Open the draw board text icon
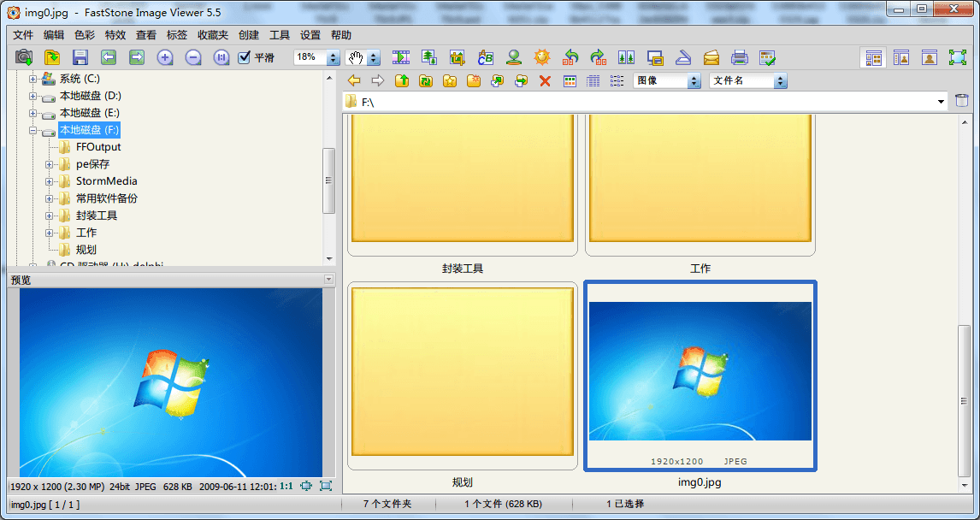 pyautogui.click(x=486, y=57)
